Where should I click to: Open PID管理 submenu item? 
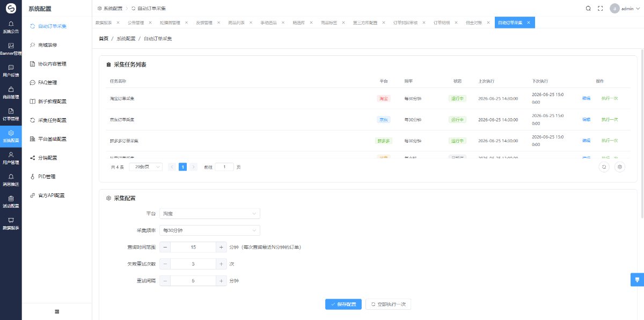pos(57,176)
